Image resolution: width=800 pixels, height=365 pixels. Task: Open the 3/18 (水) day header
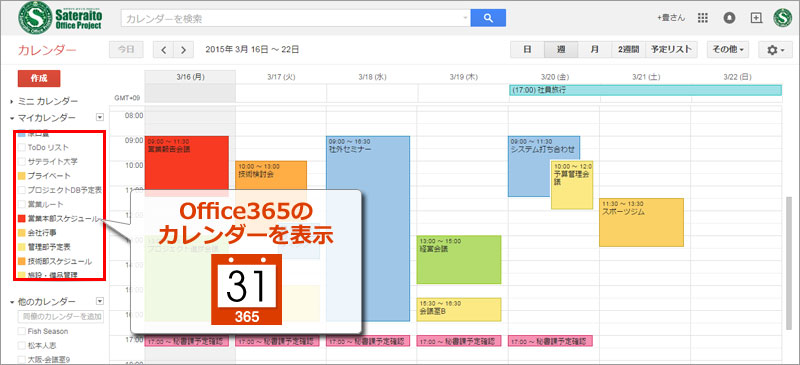point(372,77)
